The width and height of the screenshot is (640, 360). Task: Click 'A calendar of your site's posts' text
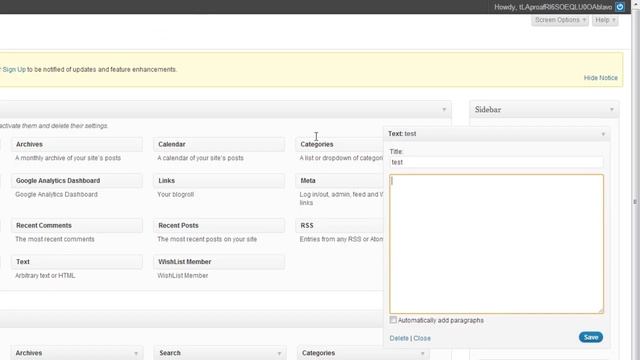pos(200,158)
